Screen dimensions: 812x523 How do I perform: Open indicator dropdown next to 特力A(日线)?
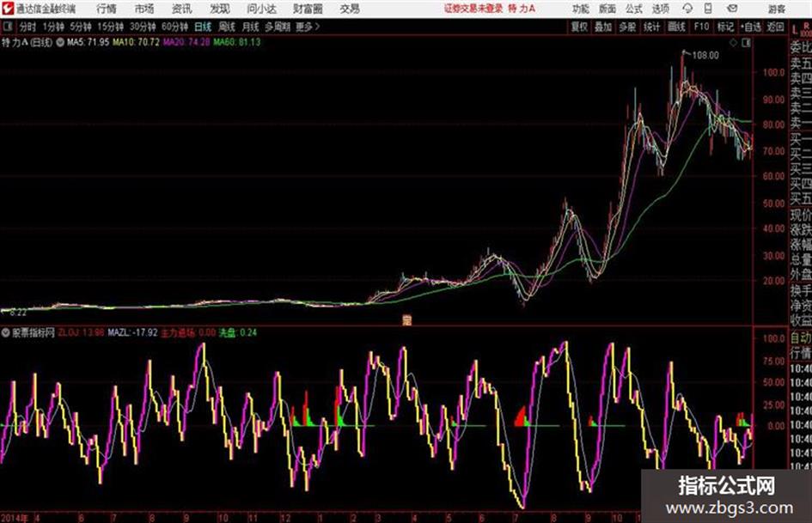[60, 42]
